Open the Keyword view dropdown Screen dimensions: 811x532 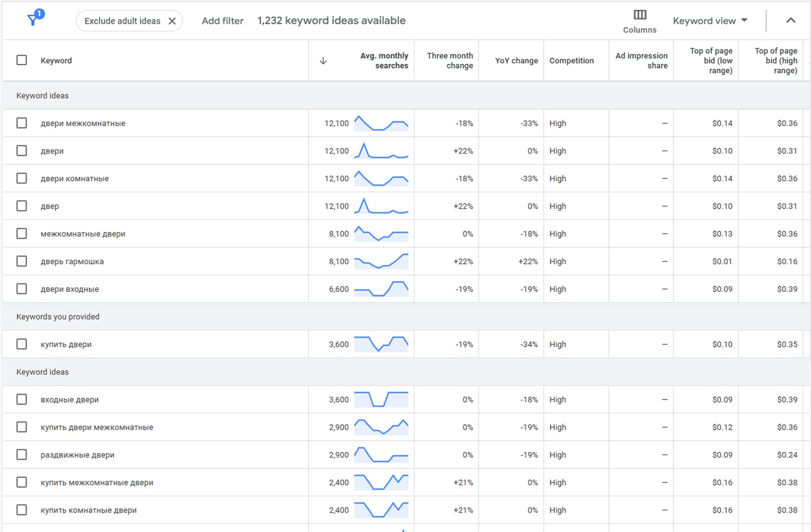710,21
